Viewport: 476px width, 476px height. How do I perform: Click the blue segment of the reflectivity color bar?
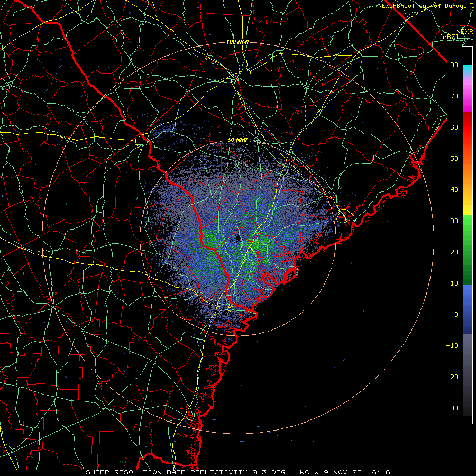[x=467, y=309]
